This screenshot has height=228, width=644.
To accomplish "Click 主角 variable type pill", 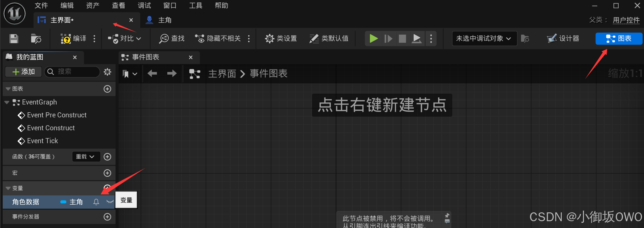I will tap(71, 202).
